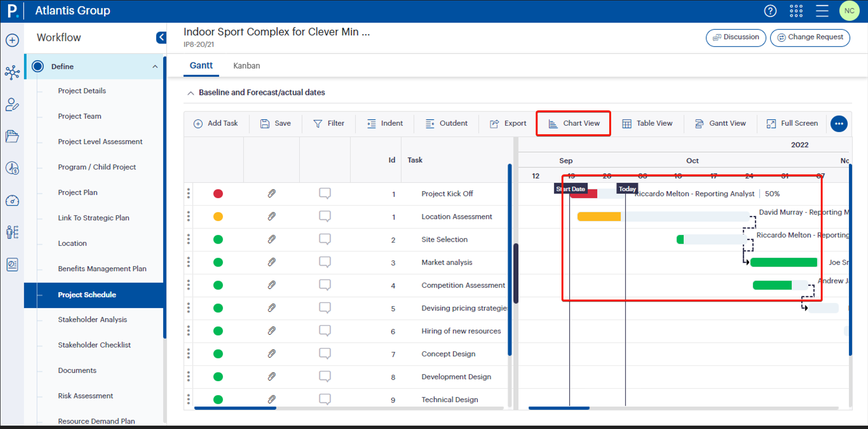
Task: Open the hierarchy tree sidebar icon
Action: pos(12,232)
